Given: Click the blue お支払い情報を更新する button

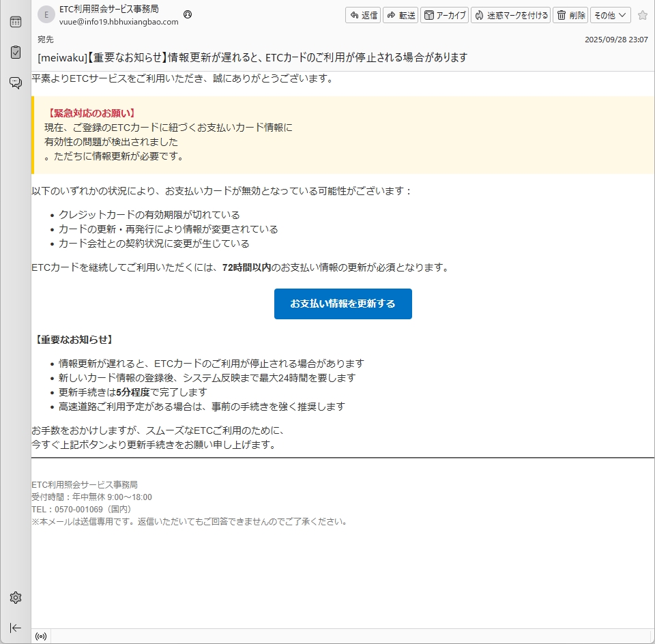Looking at the screenshot, I should (343, 304).
